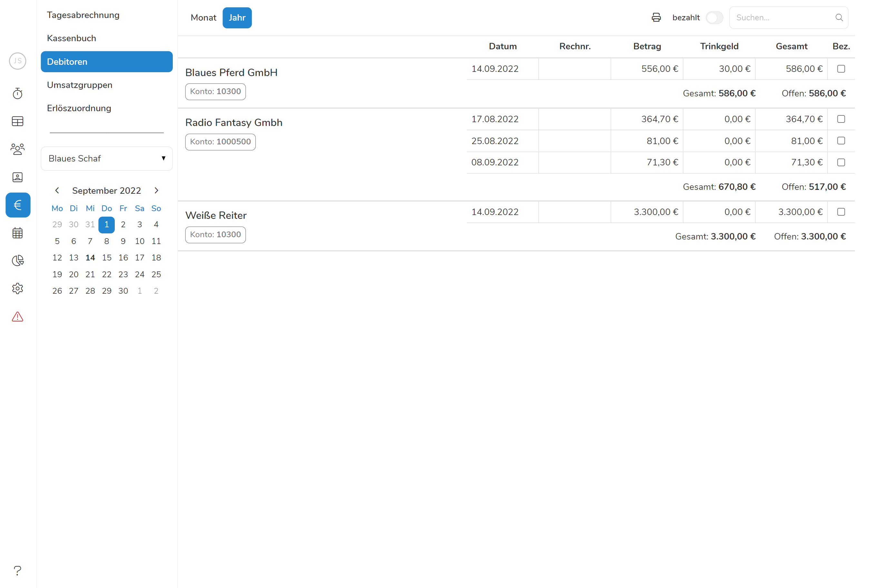Screen dimensions: 882x588
Task: Check paid box for Radio Fantasy 25.08.2022
Action: coord(841,141)
